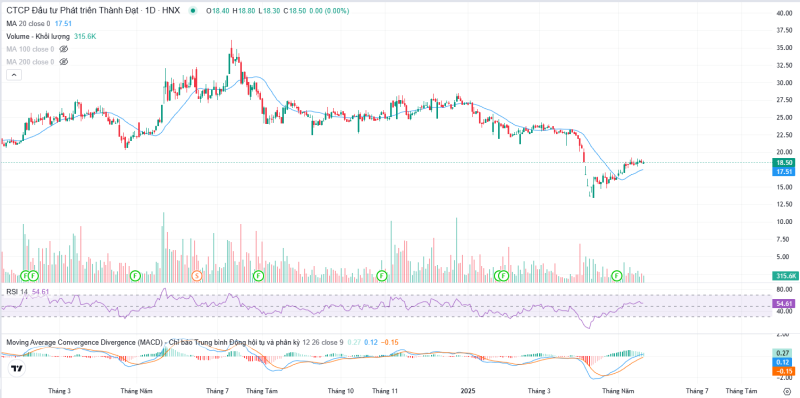
Task: Collapse the indicator legend with chevron
Action: (x=14, y=75)
